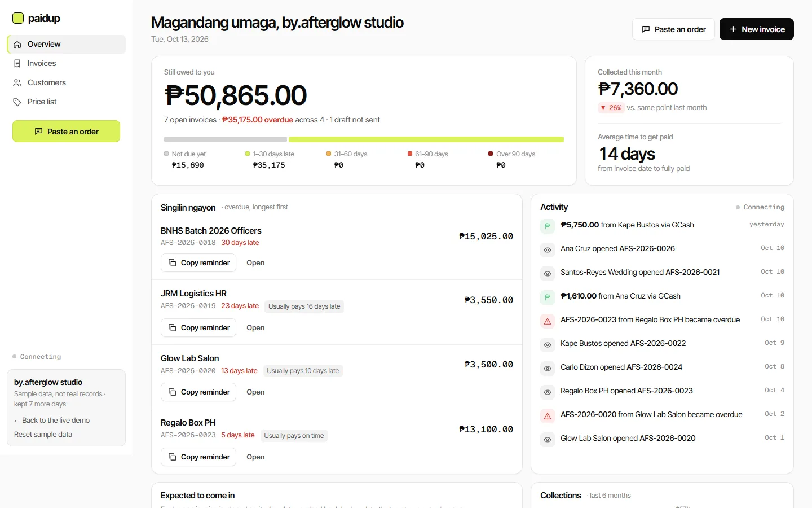This screenshot has width=812, height=508.
Task: Copy reminder for BNHS Batch 2026 Officers
Action: coord(198,263)
